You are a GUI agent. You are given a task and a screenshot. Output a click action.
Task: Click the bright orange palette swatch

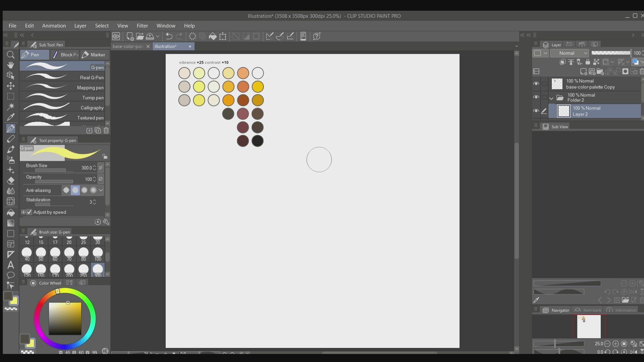(x=228, y=100)
